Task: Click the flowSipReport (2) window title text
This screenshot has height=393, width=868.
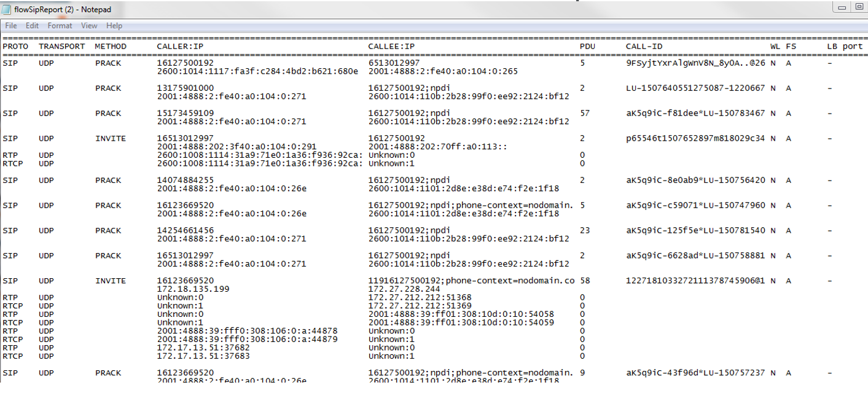Action: point(63,9)
